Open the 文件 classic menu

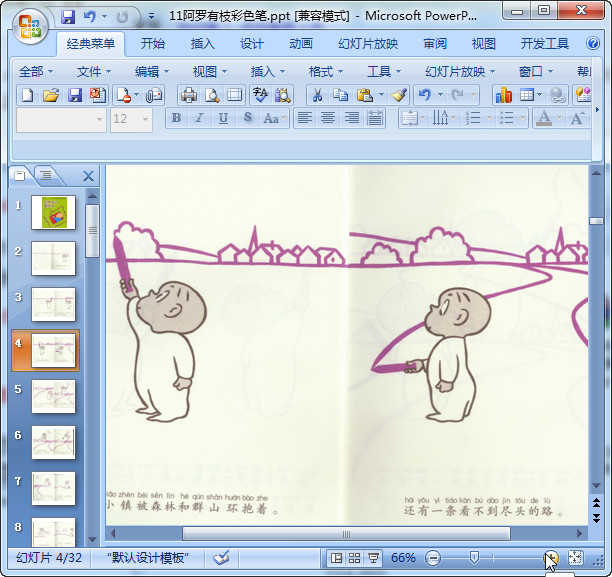94,72
